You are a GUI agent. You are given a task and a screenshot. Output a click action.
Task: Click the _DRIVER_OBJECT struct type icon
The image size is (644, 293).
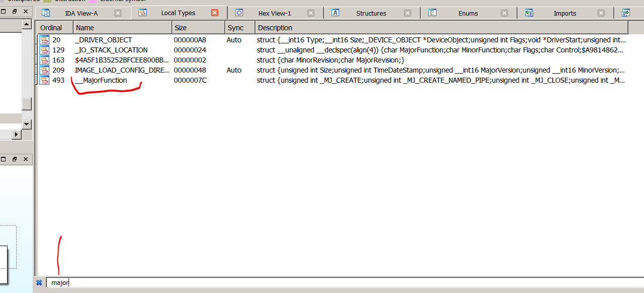(44, 40)
